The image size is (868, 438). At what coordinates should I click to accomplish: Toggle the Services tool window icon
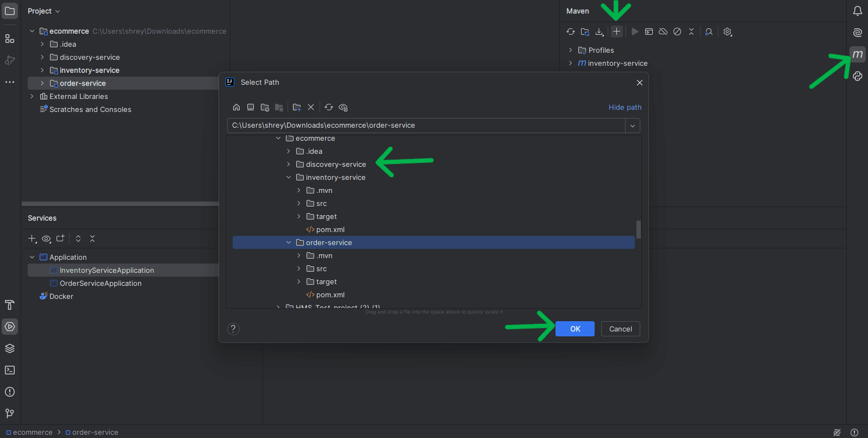click(x=10, y=327)
